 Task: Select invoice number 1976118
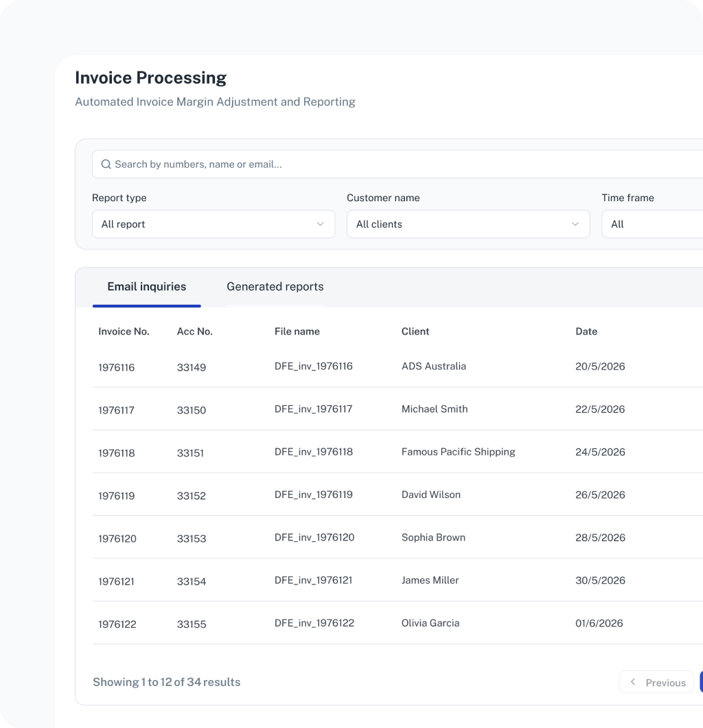click(x=117, y=453)
